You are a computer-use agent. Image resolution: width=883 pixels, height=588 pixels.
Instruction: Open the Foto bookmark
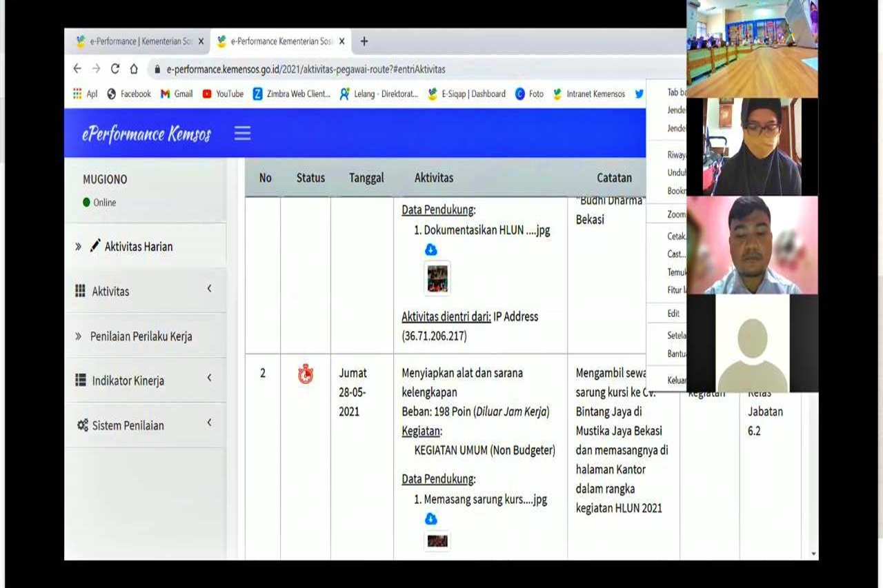(530, 94)
